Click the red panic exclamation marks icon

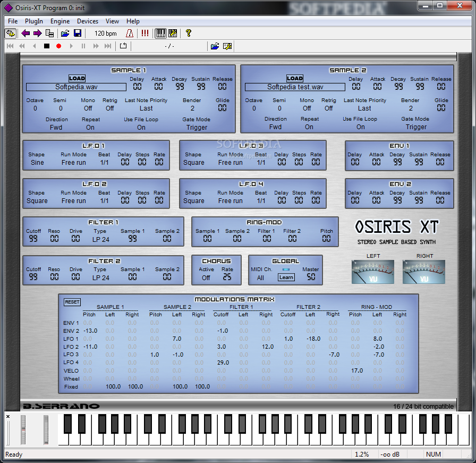pos(145,33)
